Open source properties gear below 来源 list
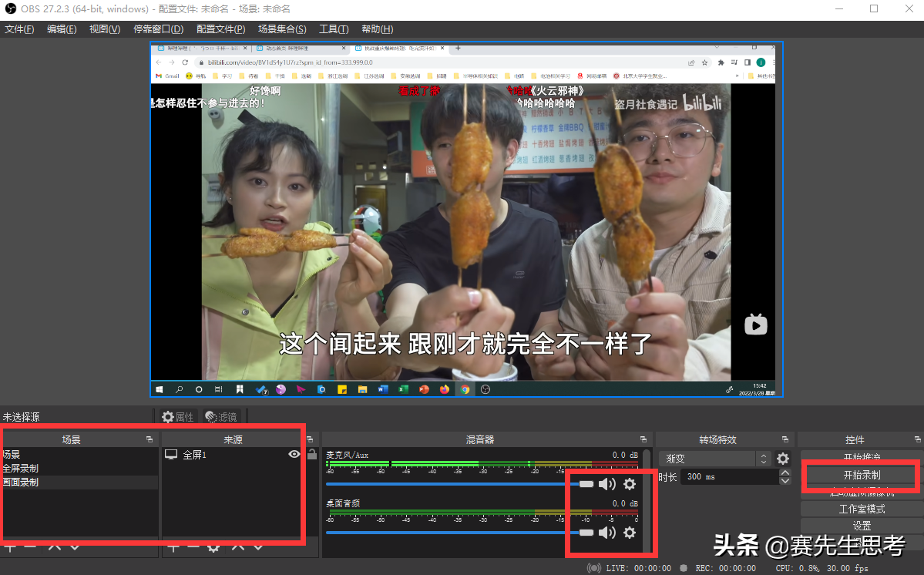 pos(214,547)
